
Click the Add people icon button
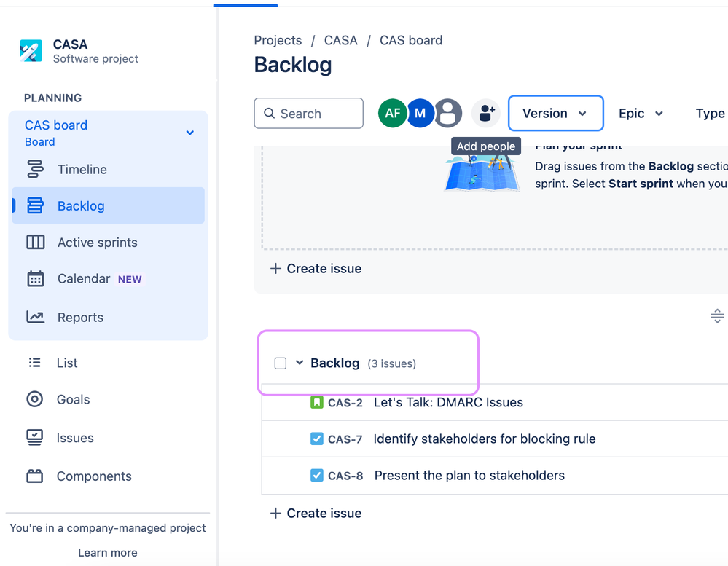point(486,113)
